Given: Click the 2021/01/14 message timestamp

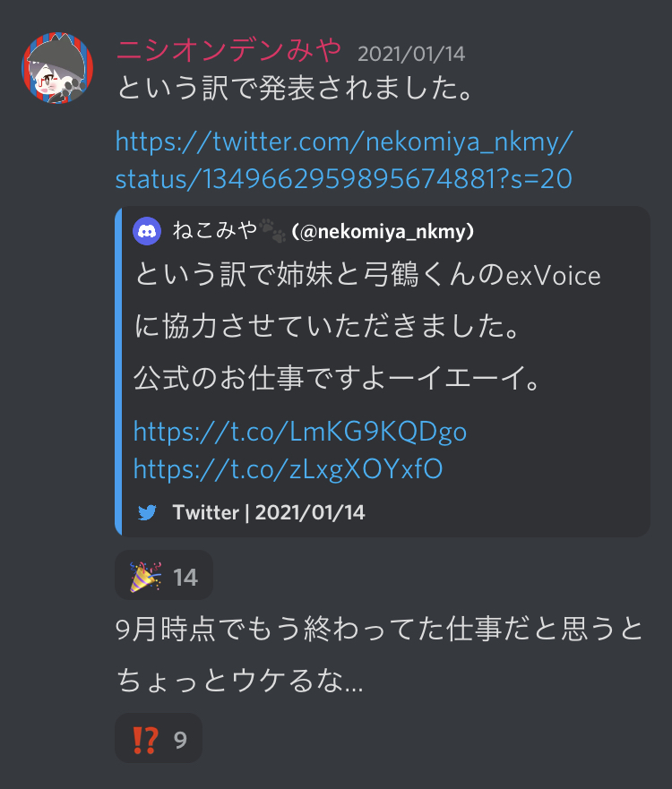Looking at the screenshot, I should click(x=411, y=54).
